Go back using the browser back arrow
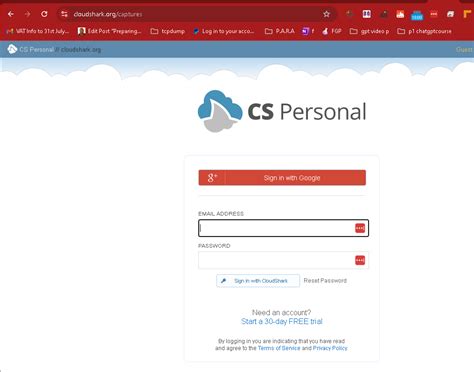Screen dimensions: 474x372 (x=11, y=14)
